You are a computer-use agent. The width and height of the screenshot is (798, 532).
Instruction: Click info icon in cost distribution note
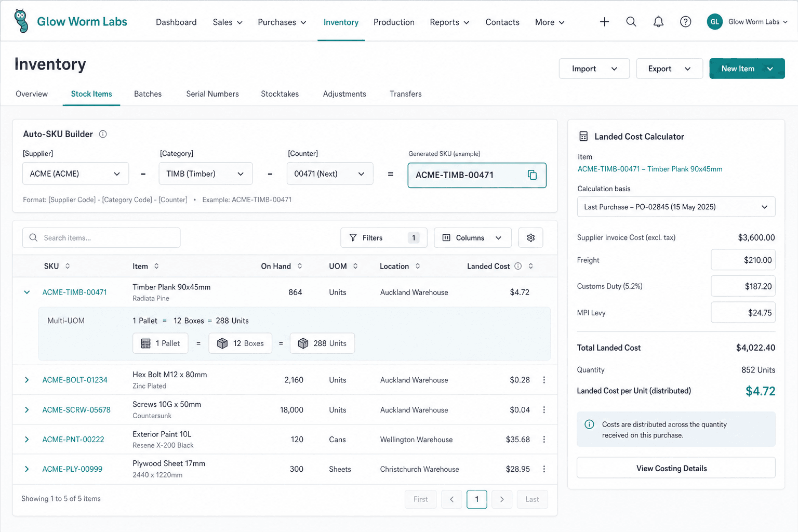coord(589,424)
